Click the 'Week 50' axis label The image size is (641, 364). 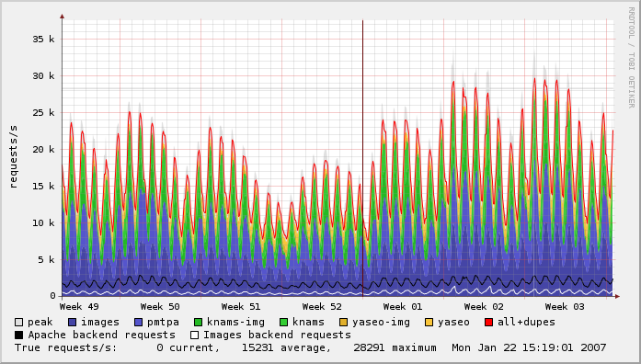point(160,307)
